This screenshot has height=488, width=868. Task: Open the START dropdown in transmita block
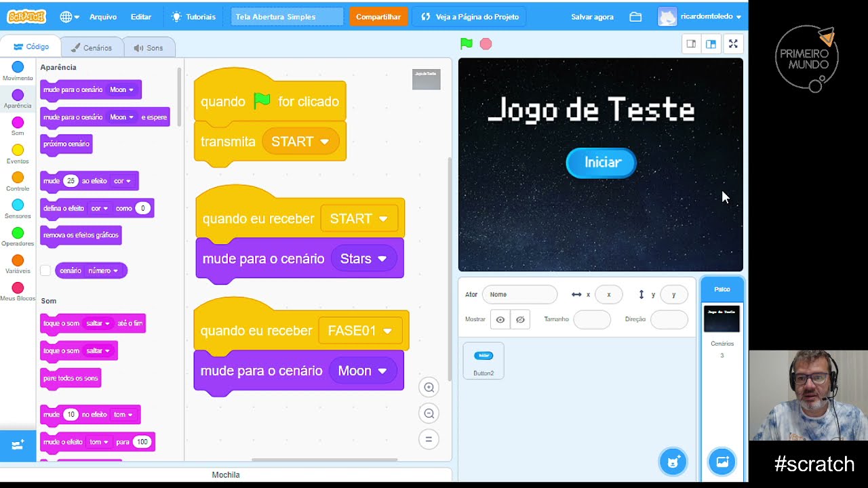(300, 142)
